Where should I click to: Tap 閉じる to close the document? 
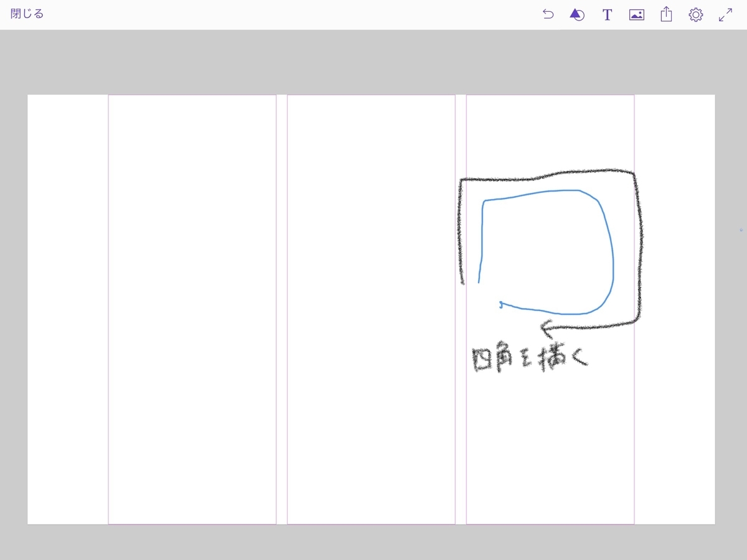27,13
